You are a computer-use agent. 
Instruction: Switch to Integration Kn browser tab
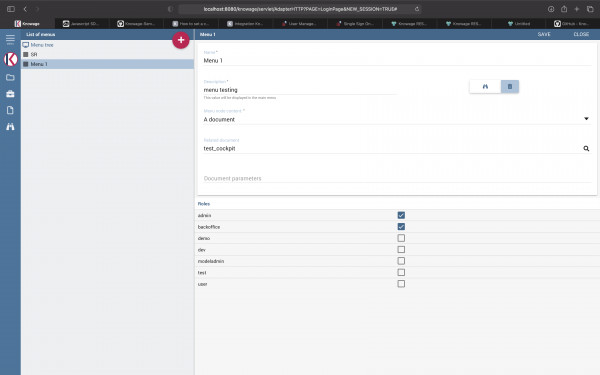(245, 24)
